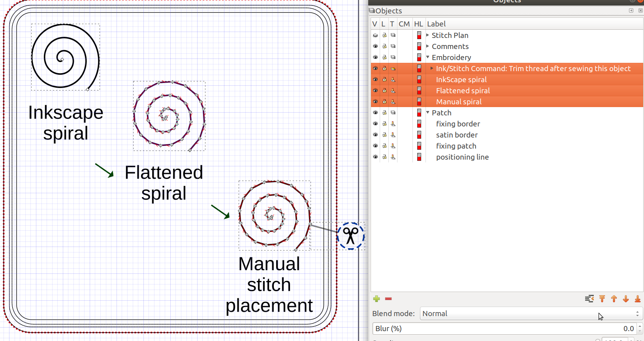The image size is (644, 341).
Task: Lower selection one step with the down arrow
Action: (x=626, y=299)
